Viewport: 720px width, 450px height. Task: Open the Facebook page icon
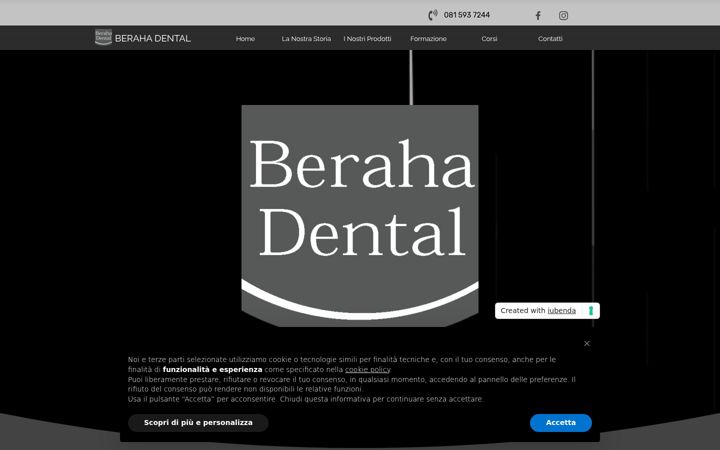click(538, 16)
